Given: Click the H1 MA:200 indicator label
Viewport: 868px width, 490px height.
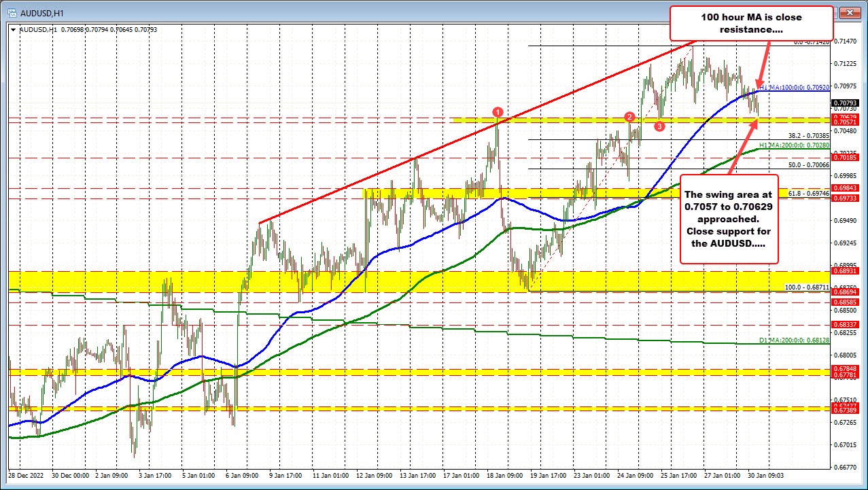Looking at the screenshot, I should [794, 145].
